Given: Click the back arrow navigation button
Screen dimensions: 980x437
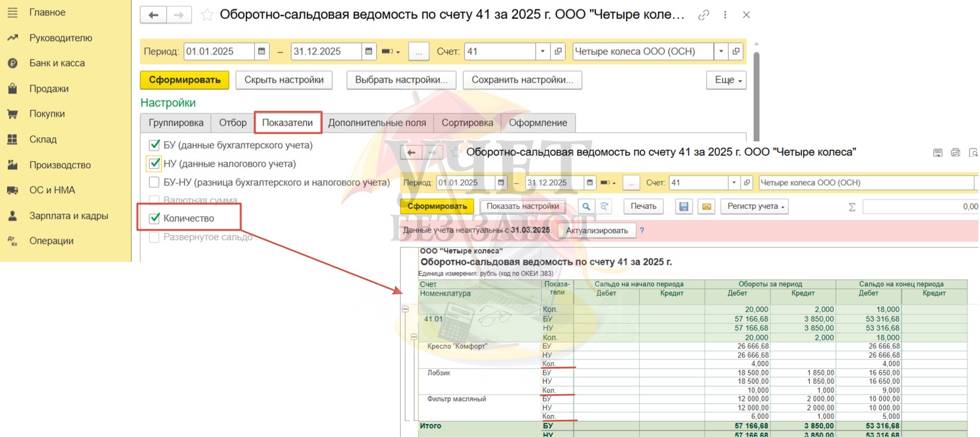Looking at the screenshot, I should 153,15.
